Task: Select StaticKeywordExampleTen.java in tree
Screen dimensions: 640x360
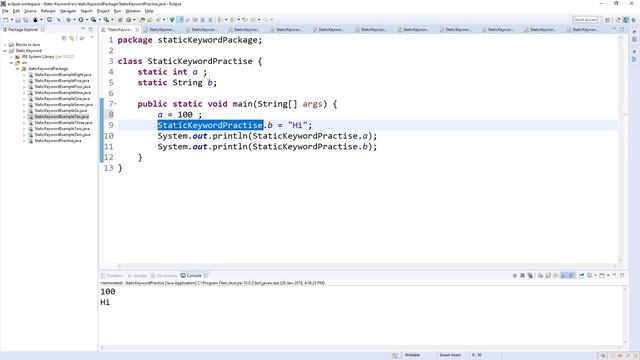Action: point(62,117)
